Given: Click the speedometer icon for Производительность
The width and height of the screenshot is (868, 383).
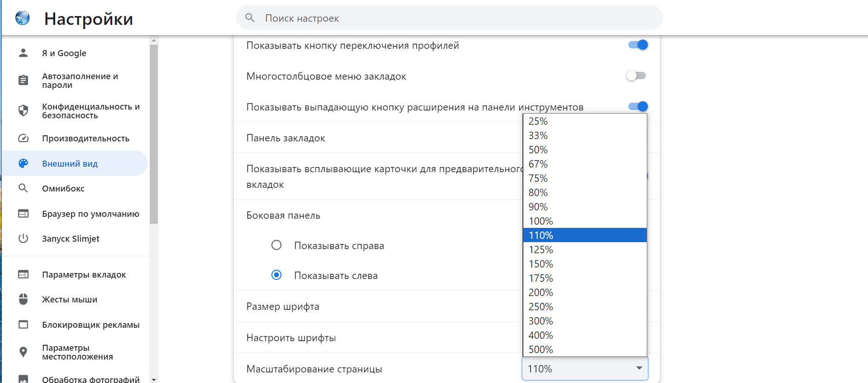Looking at the screenshot, I should pyautogui.click(x=23, y=138).
